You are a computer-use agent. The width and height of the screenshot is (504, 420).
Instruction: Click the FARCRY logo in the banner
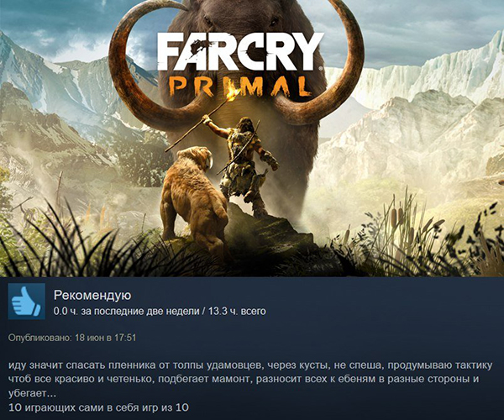pyautogui.click(x=240, y=51)
